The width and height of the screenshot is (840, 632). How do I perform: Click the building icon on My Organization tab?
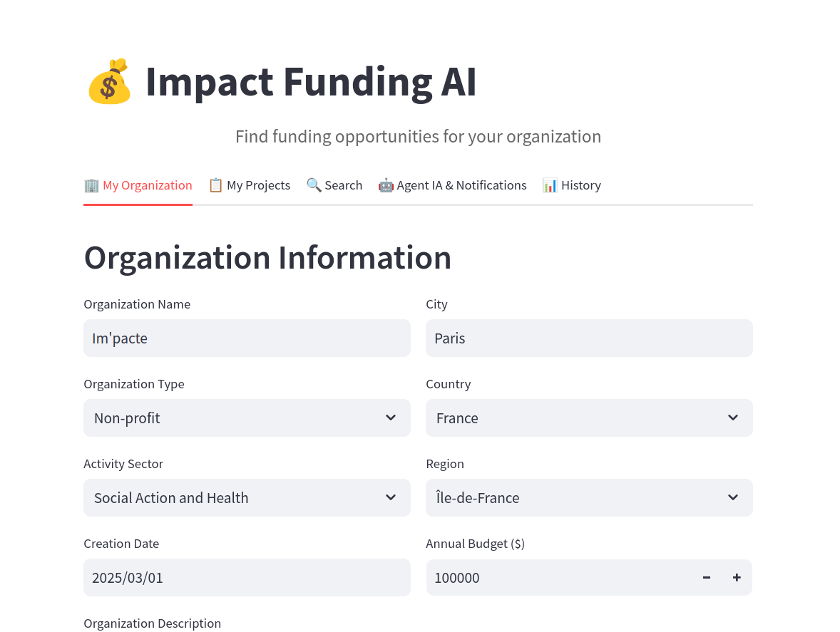pos(91,185)
